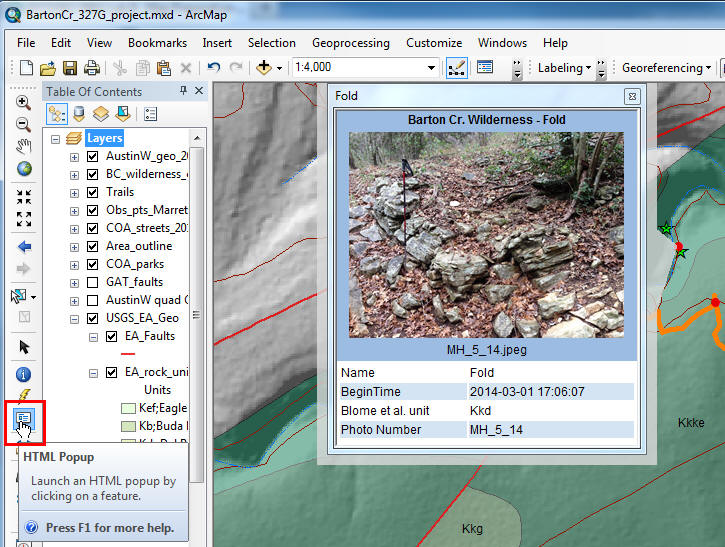Click the Delete X icon
Image resolution: width=725 pixels, height=547 pixels.
[186, 68]
